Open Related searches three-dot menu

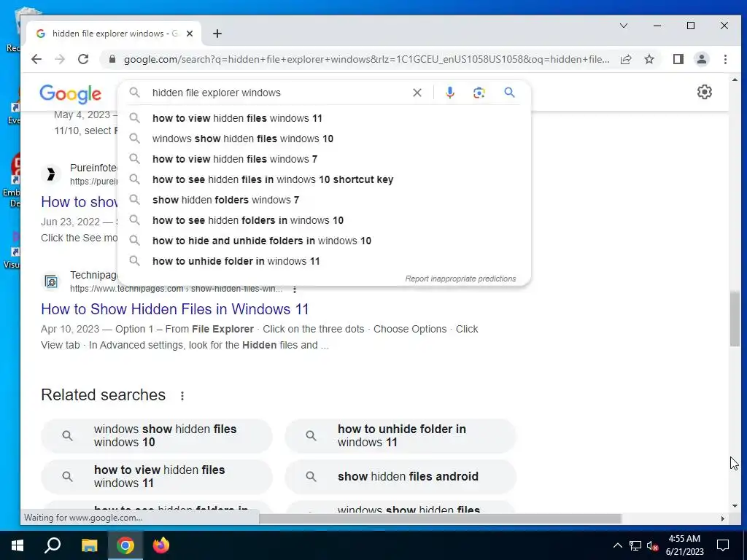point(182,396)
